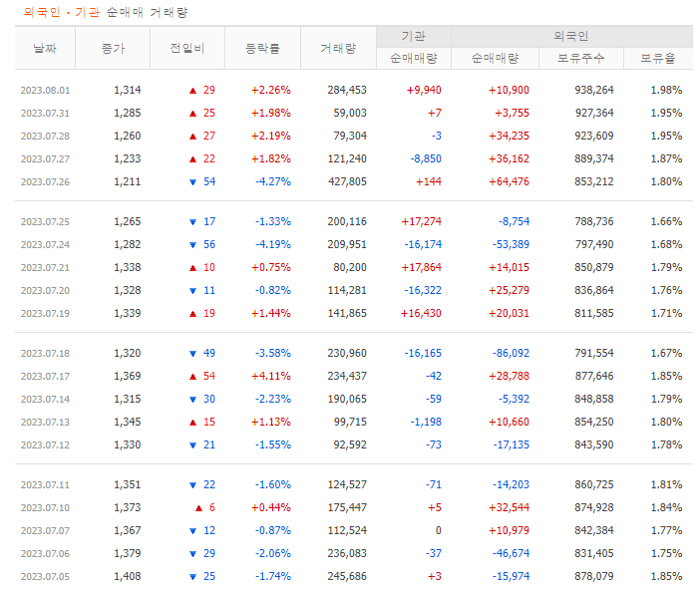Click holdings value 938,264

click(594, 90)
